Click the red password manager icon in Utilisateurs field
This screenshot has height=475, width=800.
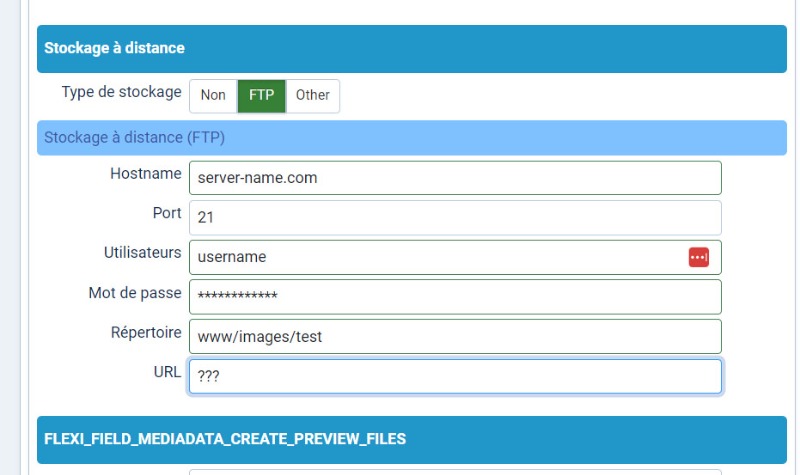[x=698, y=257]
